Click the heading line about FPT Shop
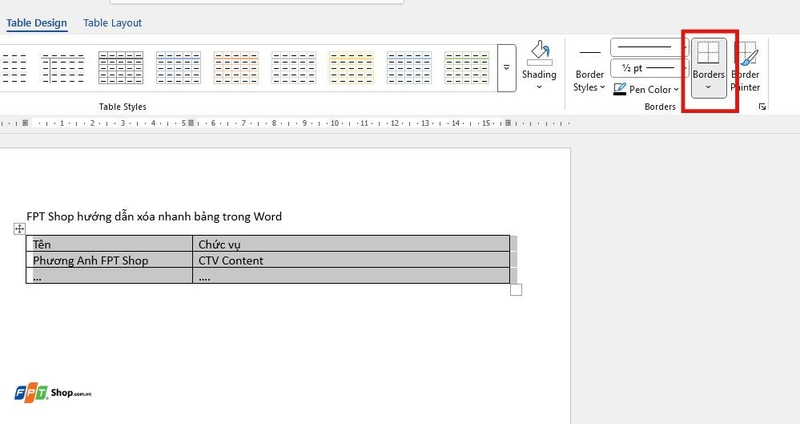The width and height of the screenshot is (800, 424). (154, 216)
